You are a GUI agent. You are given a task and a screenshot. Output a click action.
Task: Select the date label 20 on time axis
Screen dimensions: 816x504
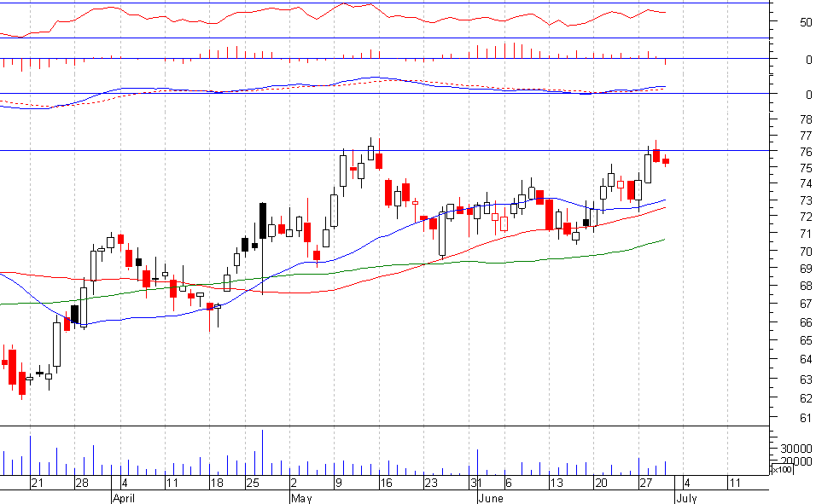pyautogui.click(x=601, y=484)
